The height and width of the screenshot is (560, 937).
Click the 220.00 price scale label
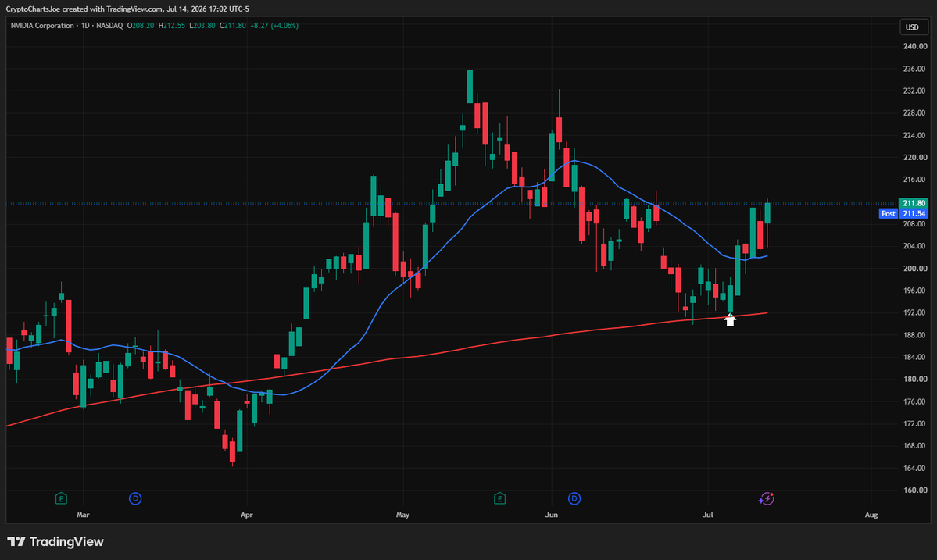point(914,158)
